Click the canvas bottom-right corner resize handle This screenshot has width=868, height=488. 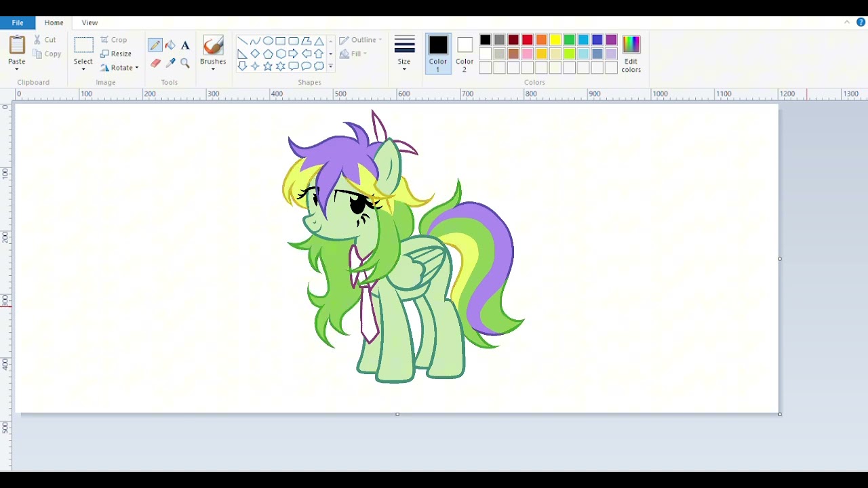[780, 414]
